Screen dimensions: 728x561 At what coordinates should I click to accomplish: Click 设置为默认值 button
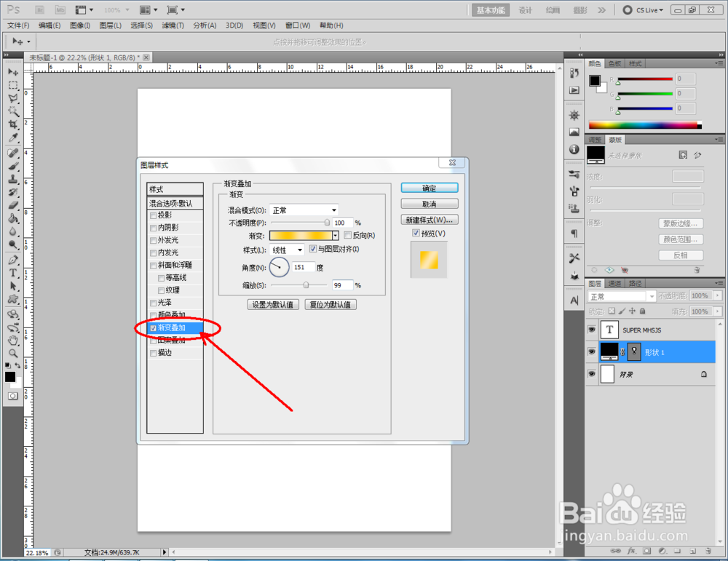(272, 304)
